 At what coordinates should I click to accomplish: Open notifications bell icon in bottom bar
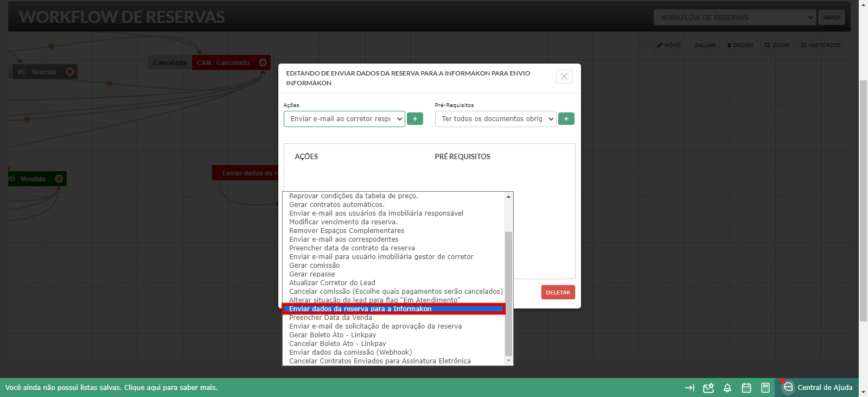pyautogui.click(x=727, y=388)
